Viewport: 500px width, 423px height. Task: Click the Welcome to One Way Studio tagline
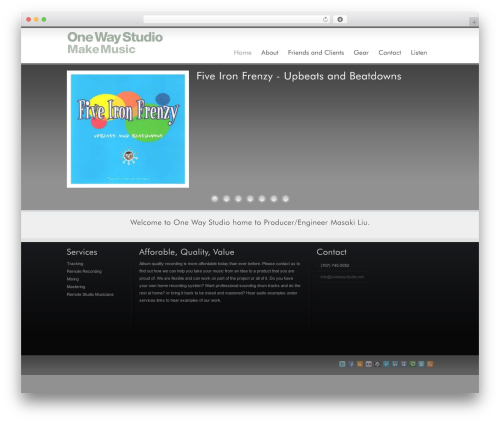click(250, 222)
